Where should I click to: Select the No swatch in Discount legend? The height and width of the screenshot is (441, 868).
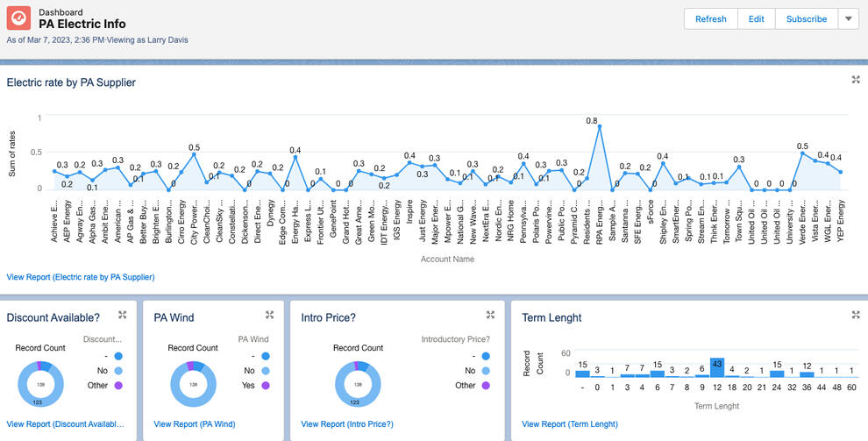pyautogui.click(x=117, y=371)
